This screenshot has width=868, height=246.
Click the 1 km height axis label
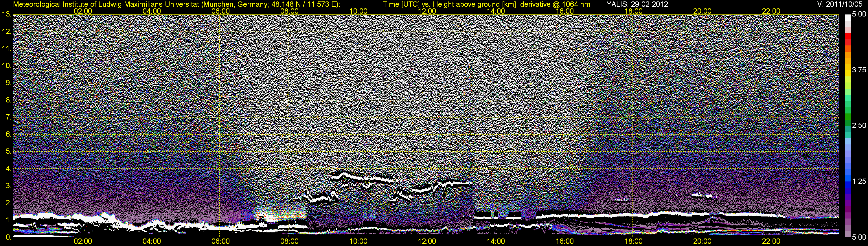[x=8, y=220]
